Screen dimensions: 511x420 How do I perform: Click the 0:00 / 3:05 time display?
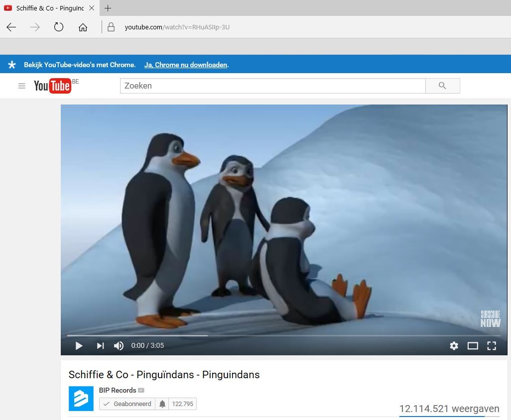click(x=147, y=345)
